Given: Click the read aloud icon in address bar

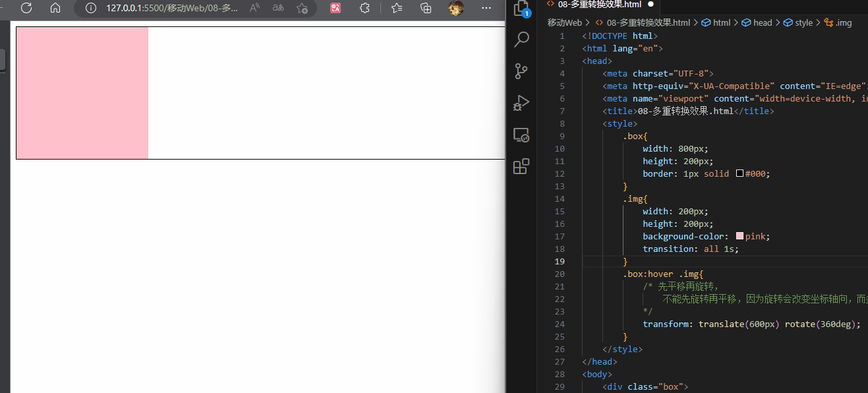Looking at the screenshot, I should [x=254, y=8].
